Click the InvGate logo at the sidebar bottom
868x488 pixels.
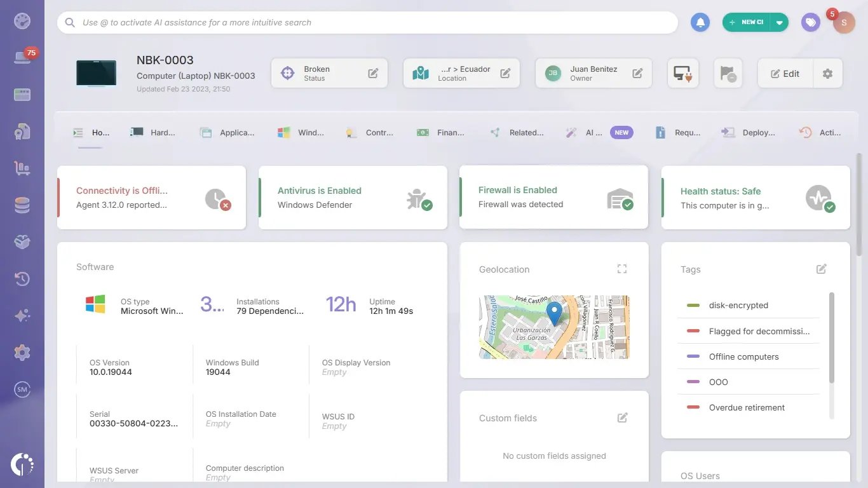[22, 464]
